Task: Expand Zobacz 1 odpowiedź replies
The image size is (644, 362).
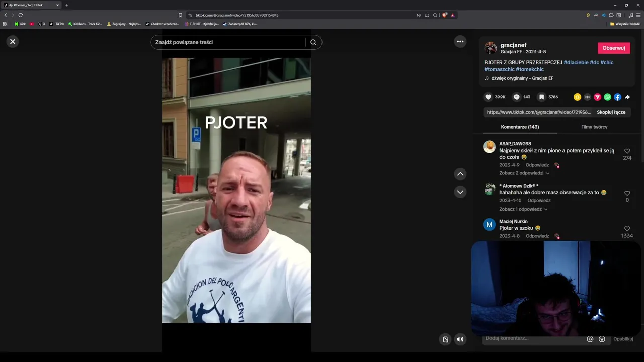Action: (x=523, y=209)
